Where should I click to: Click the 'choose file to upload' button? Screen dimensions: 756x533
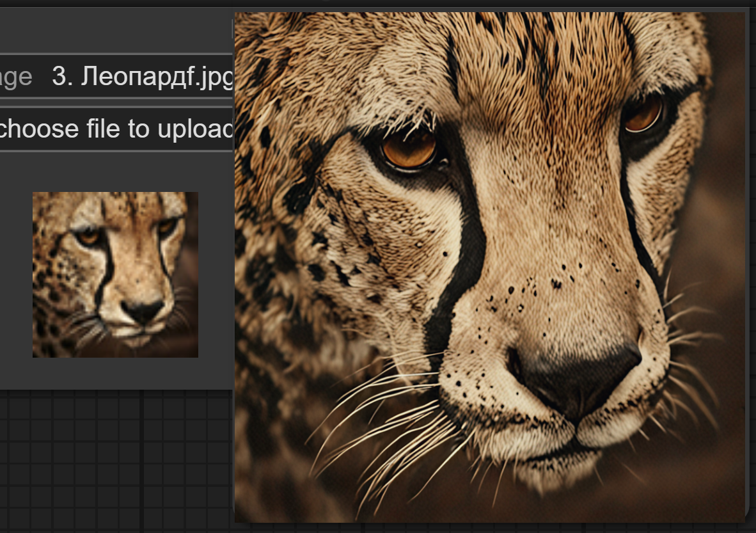[115, 129]
